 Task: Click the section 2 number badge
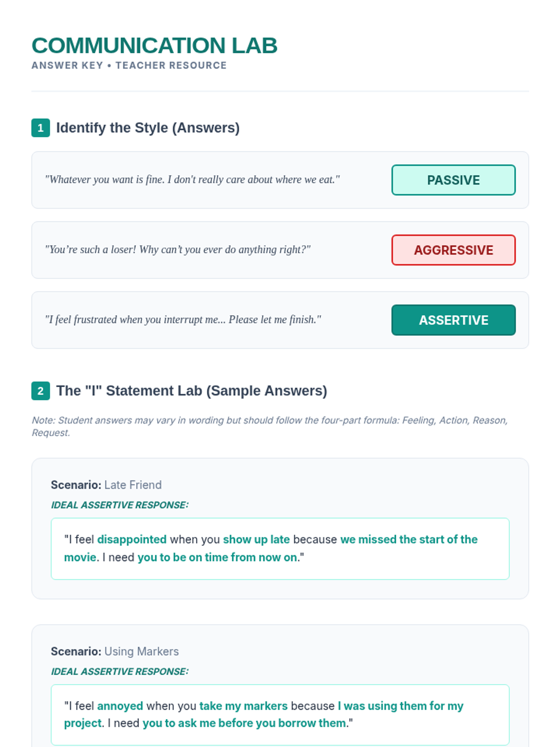(41, 391)
